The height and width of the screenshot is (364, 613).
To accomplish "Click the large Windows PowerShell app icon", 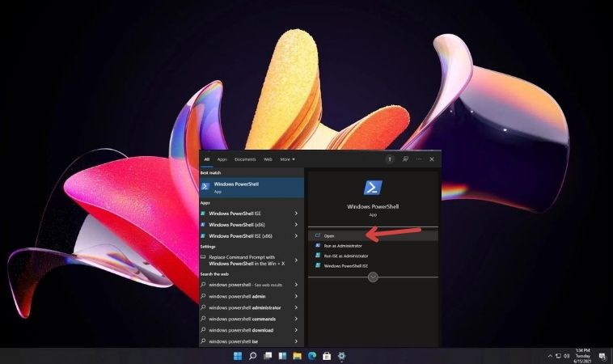I will tap(373, 188).
